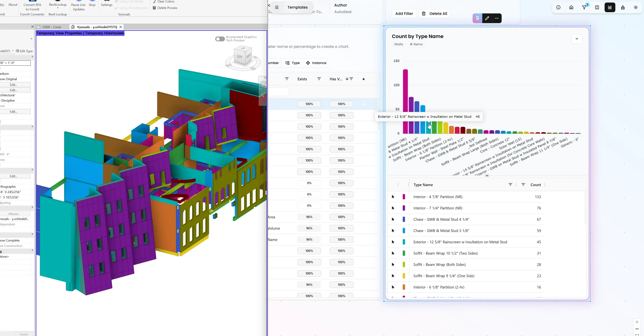This screenshot has width=644, height=336.
Task: Open the Type Name column filter menu
Action: coord(510,185)
